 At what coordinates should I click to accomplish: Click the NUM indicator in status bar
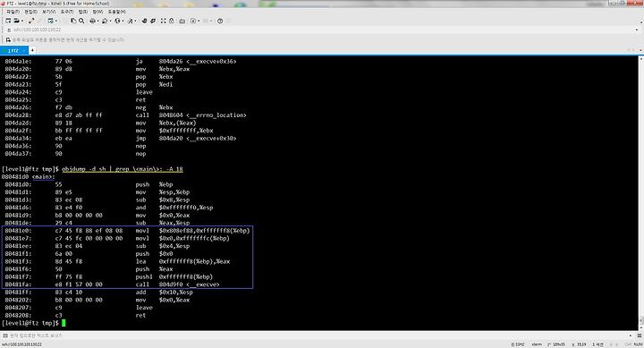pyautogui.click(x=639, y=344)
